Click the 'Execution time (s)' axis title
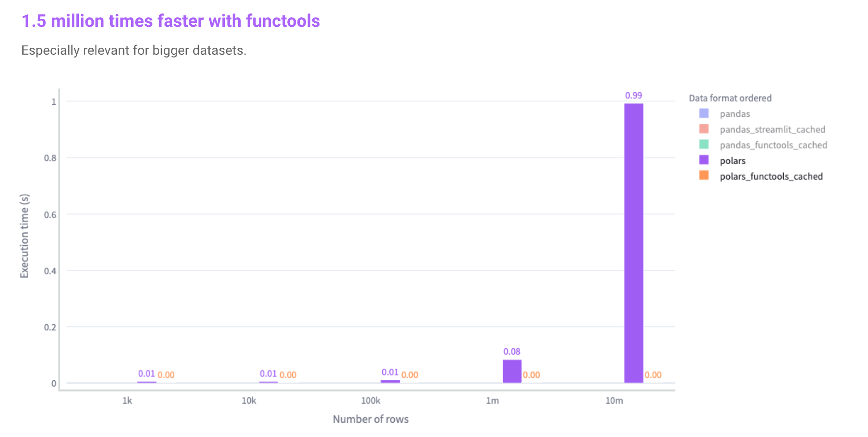 click(x=25, y=236)
